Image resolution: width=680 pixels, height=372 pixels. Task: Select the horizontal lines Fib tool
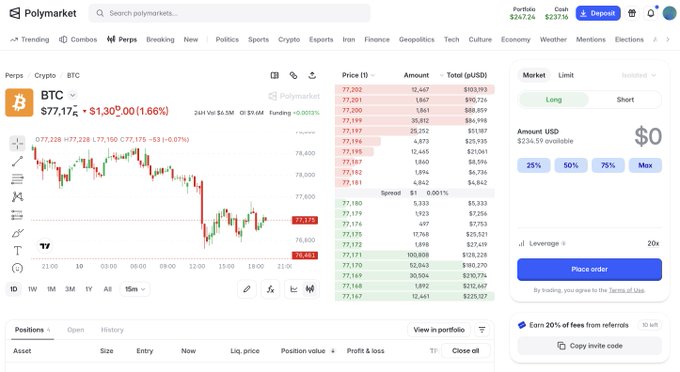[17, 179]
